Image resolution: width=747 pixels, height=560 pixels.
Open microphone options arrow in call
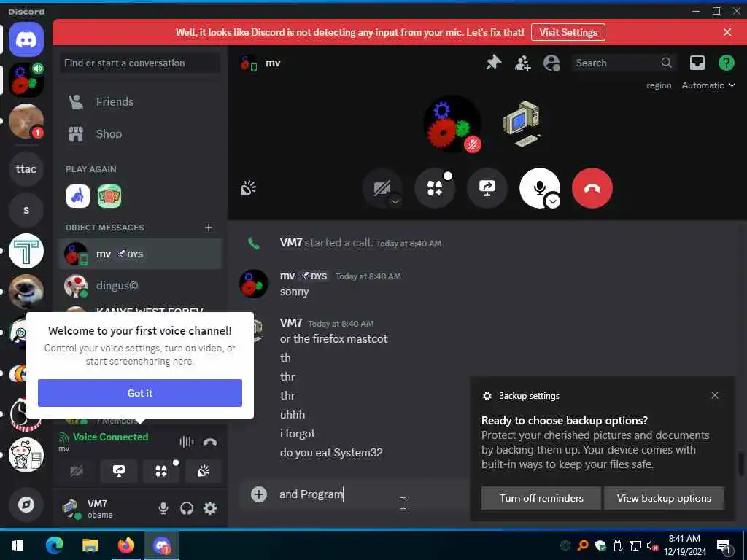coord(553,201)
